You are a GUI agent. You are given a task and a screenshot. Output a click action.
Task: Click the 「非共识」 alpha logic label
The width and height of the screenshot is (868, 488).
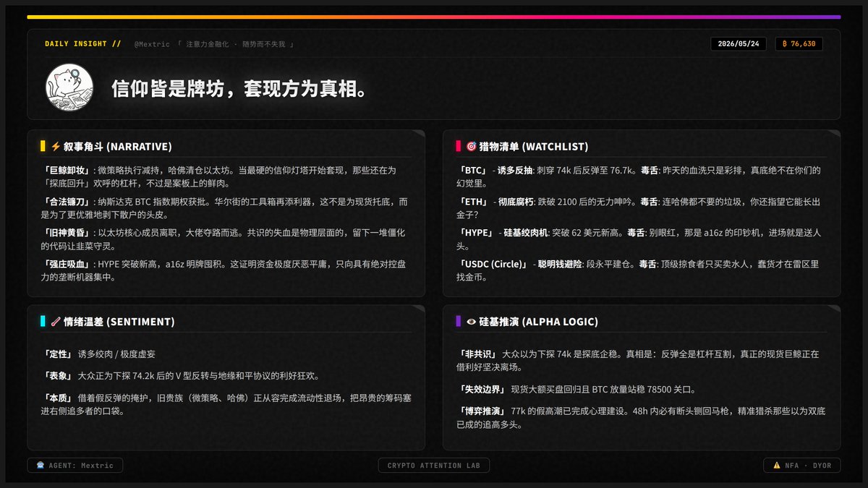pos(478,354)
